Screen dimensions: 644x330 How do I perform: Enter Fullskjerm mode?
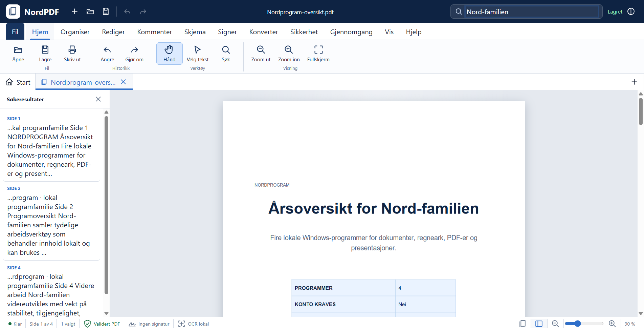pyautogui.click(x=318, y=54)
